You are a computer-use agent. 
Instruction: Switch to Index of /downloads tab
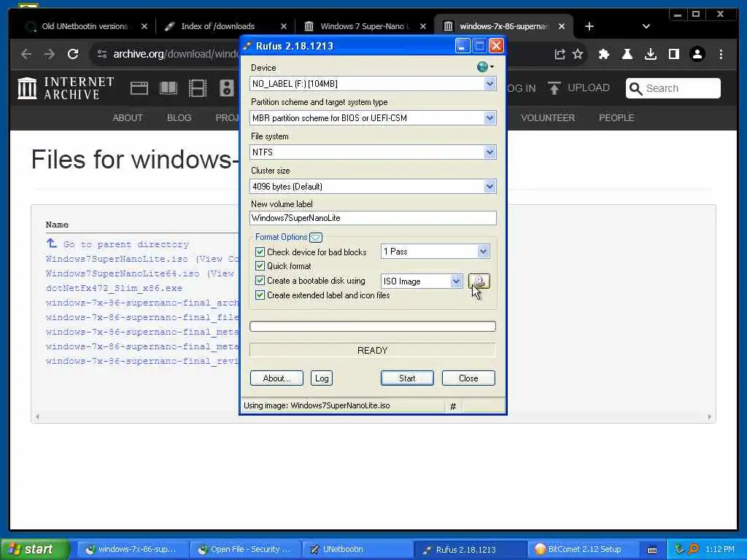[x=217, y=26]
